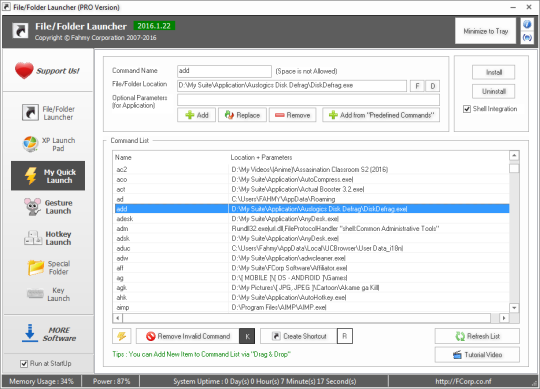Refresh the command list
The width and height of the screenshot is (540, 389).
[477, 336]
